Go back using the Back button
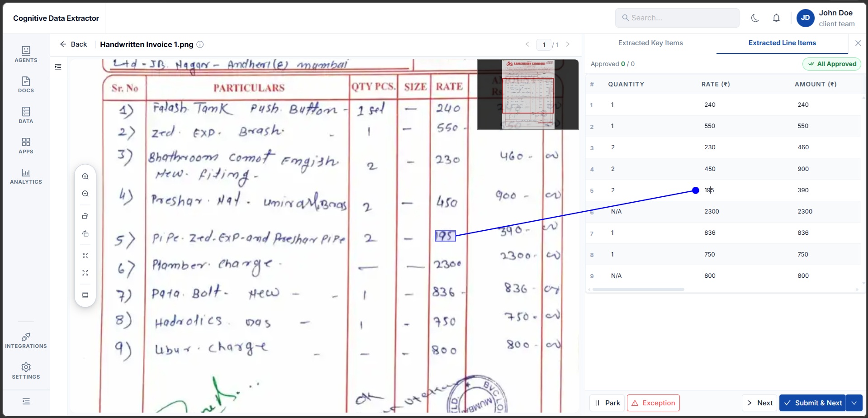868x418 pixels. [73, 44]
